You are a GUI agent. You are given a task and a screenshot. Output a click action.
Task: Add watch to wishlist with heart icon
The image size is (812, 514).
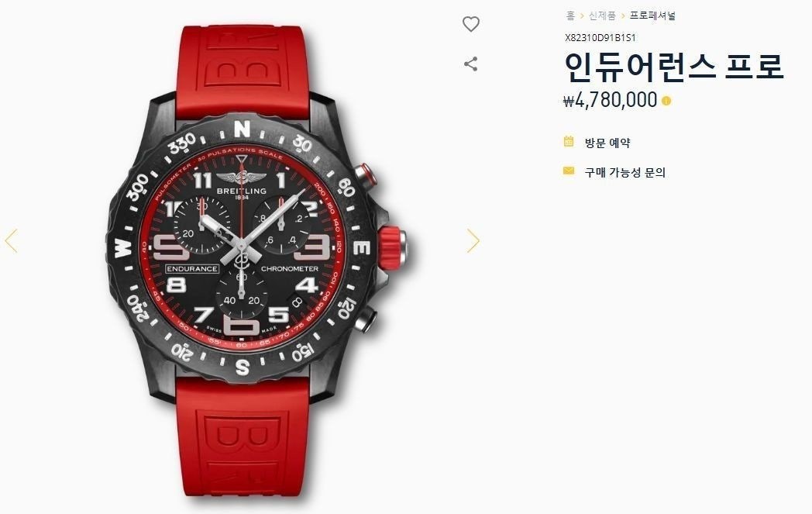471,24
